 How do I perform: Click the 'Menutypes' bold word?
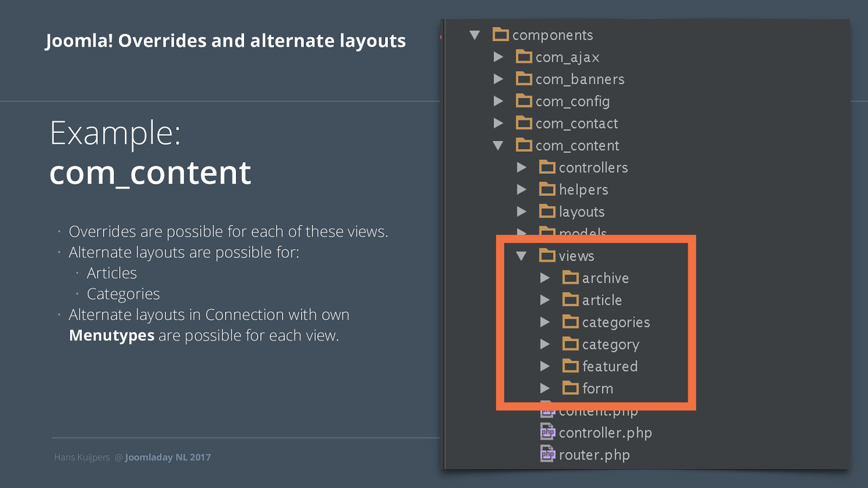(x=112, y=336)
